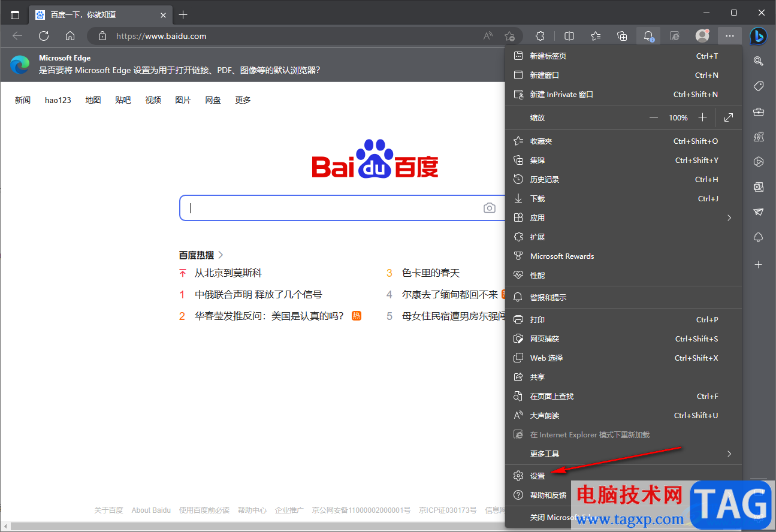The height and width of the screenshot is (532, 776).
Task: Choose 大声朗读 menu item
Action: click(623, 415)
